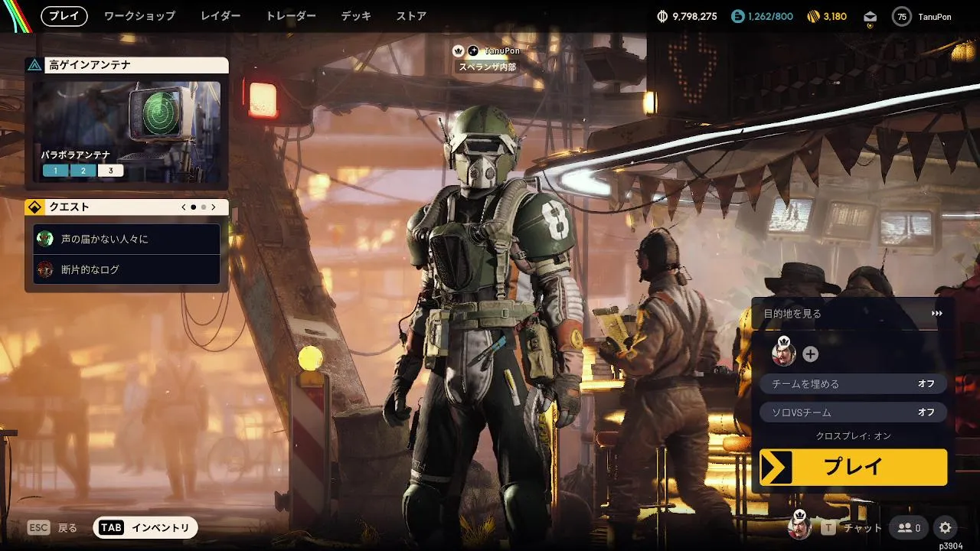
Task: Click the red avatar icon on 断片的なログ
Action: (45, 269)
